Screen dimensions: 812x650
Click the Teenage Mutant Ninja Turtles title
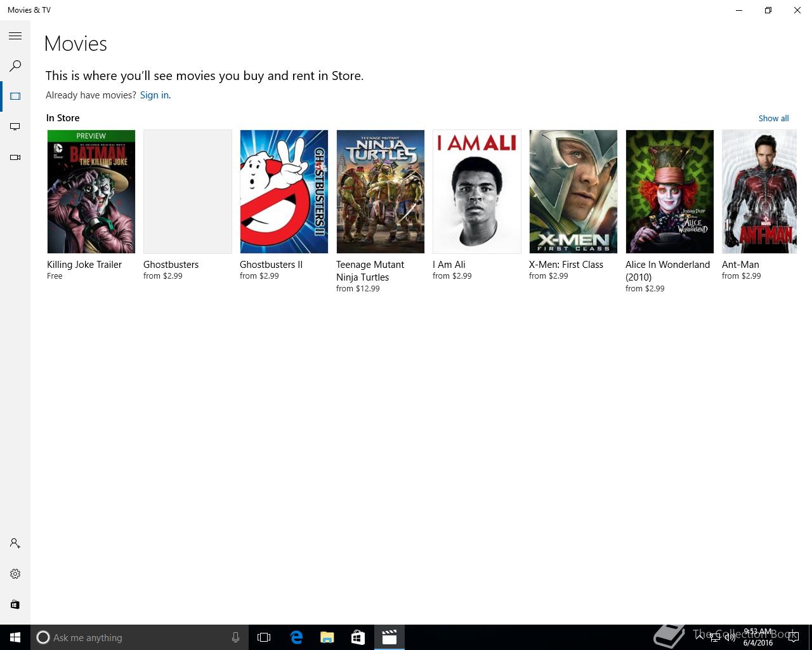tap(370, 271)
